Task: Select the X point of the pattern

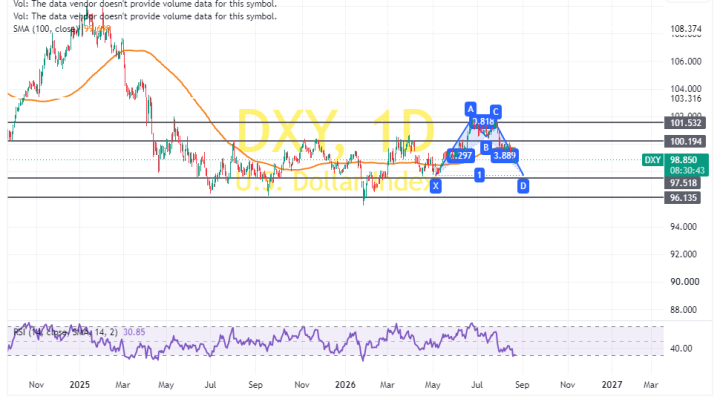Action: (x=435, y=186)
